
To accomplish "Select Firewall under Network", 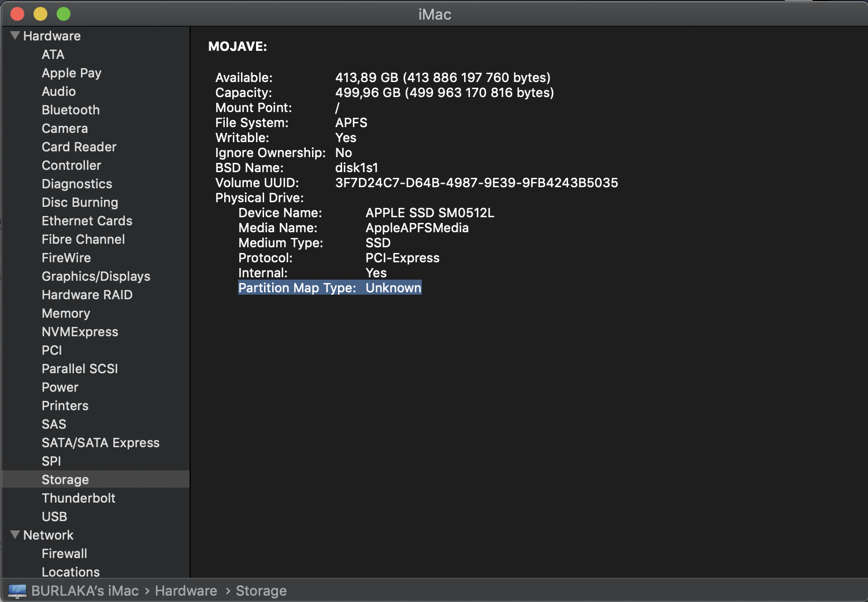I will (x=65, y=553).
